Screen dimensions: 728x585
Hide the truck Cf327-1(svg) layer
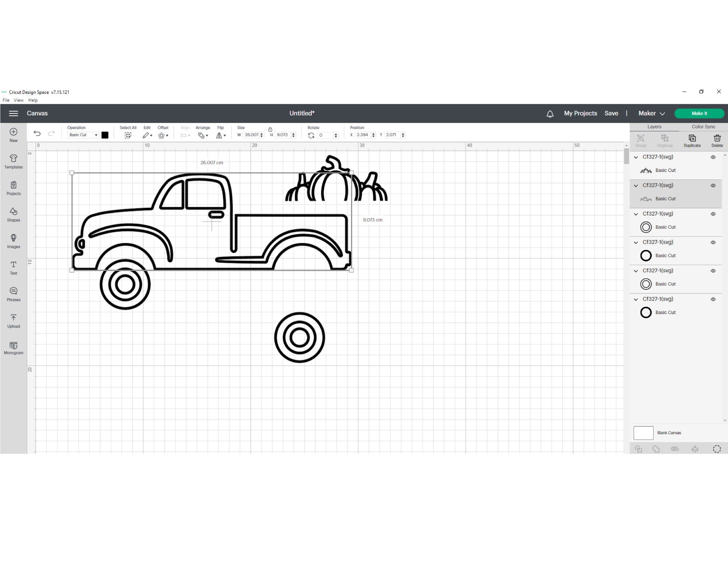click(713, 185)
